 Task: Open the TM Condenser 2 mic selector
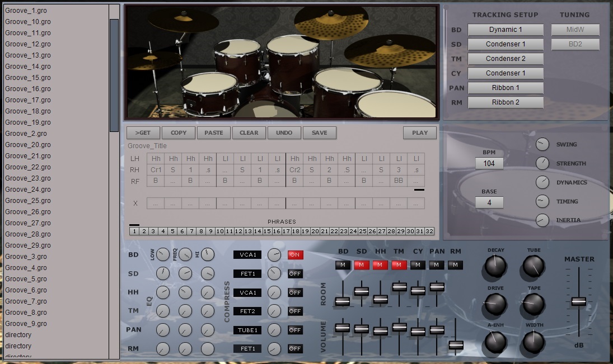506,59
